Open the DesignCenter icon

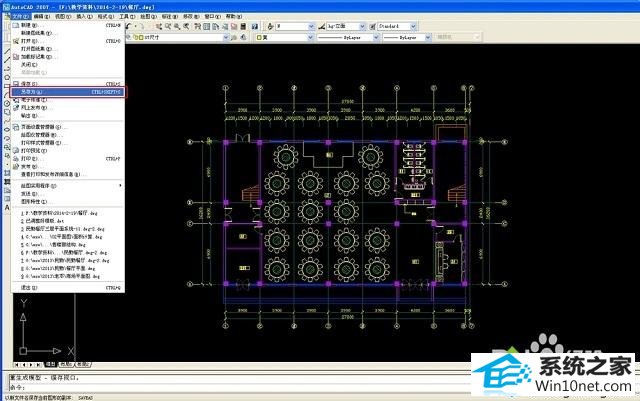[207, 26]
